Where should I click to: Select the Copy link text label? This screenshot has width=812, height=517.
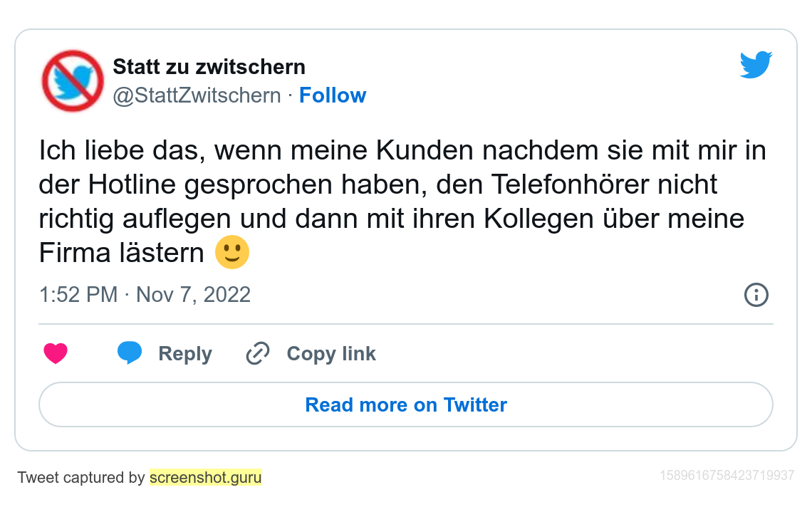331,354
